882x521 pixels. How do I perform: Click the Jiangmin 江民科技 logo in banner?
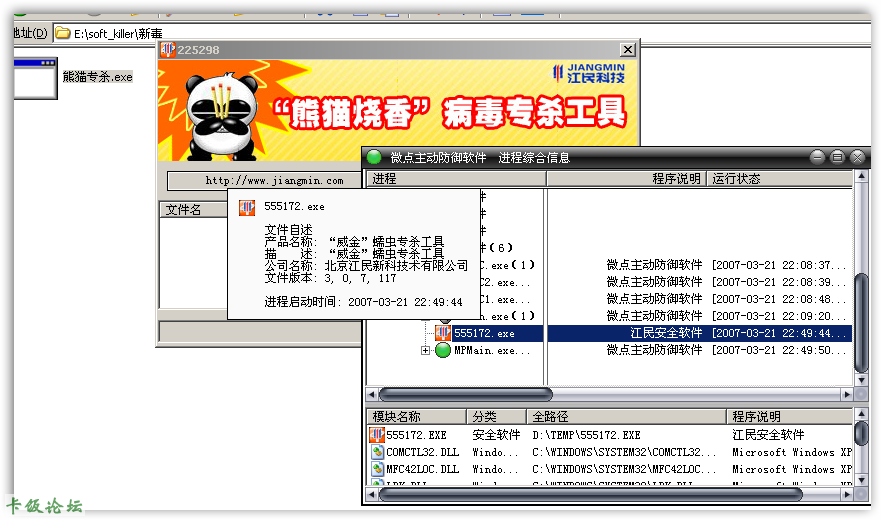coord(589,73)
